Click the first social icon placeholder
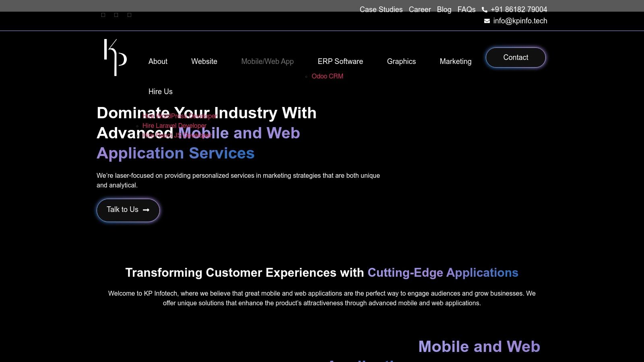The image size is (644, 362). pyautogui.click(x=103, y=15)
